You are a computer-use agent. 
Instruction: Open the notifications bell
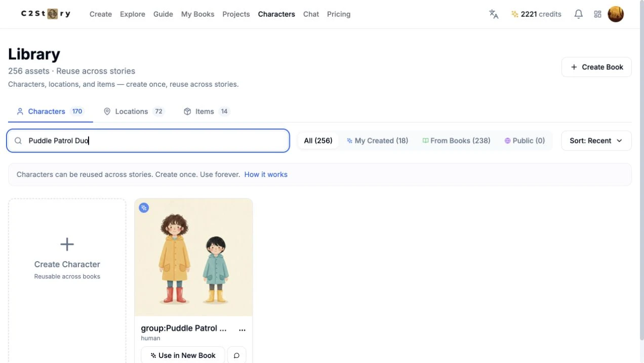click(578, 14)
